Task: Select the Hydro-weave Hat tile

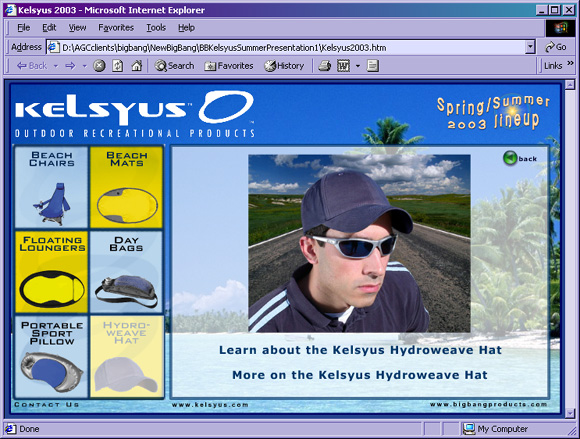Action: pyautogui.click(x=127, y=357)
